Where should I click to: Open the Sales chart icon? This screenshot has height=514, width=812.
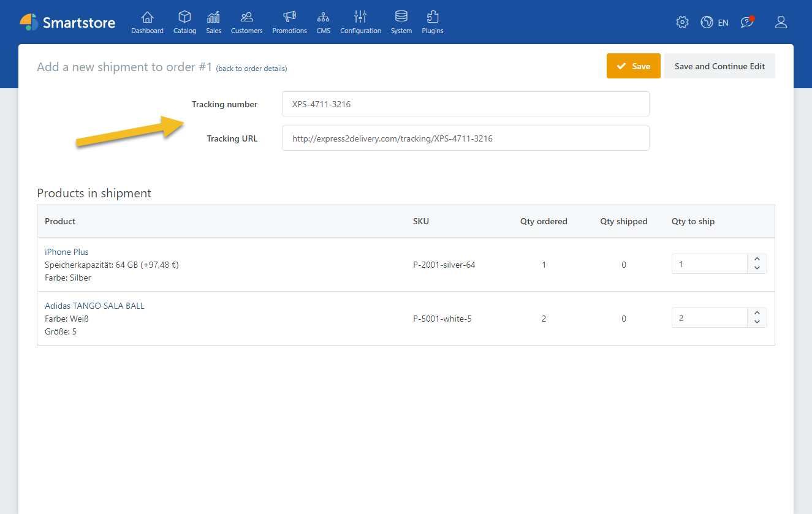[x=213, y=18]
